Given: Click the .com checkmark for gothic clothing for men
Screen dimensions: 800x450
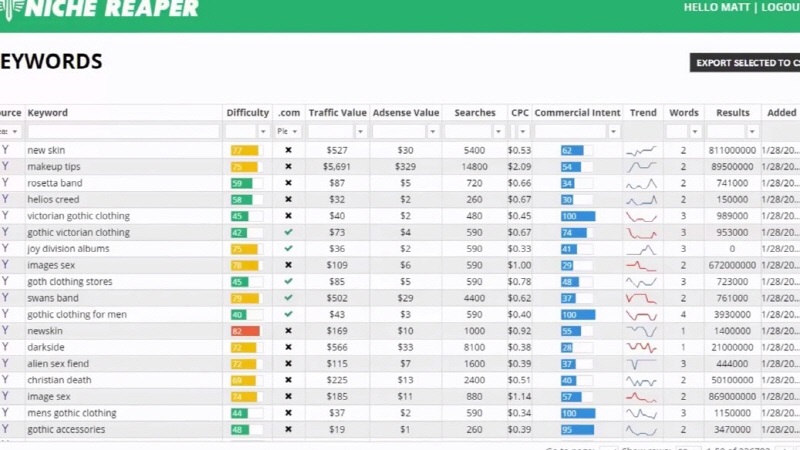Looking at the screenshot, I should (288, 314).
